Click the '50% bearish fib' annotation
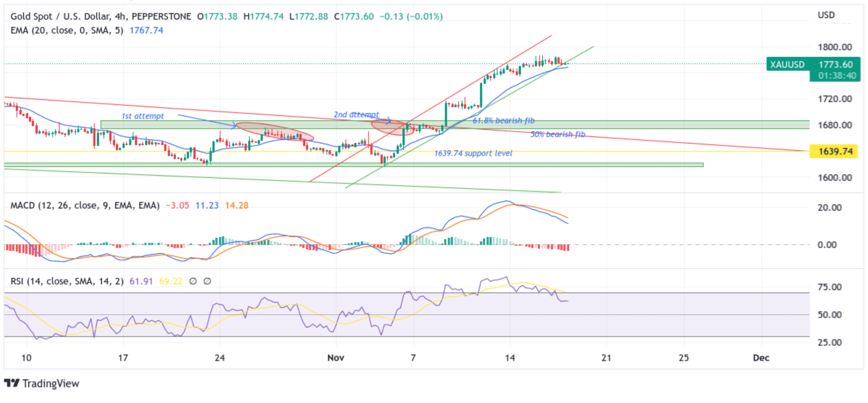The image size is (868, 403). pyautogui.click(x=558, y=134)
